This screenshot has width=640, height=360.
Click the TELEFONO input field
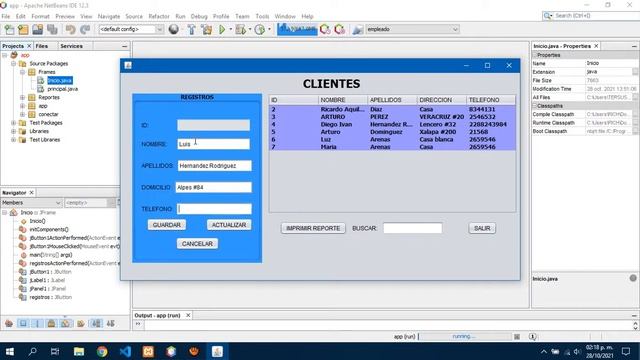pos(214,209)
